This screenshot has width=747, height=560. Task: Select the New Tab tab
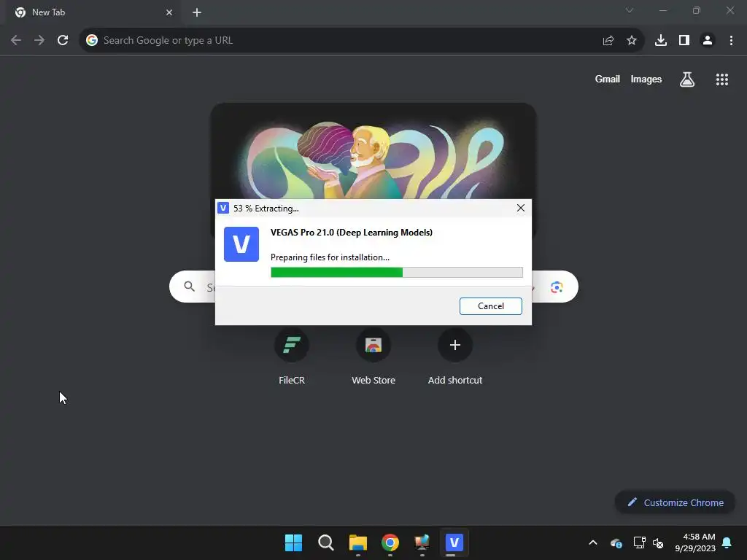pyautogui.click(x=93, y=12)
